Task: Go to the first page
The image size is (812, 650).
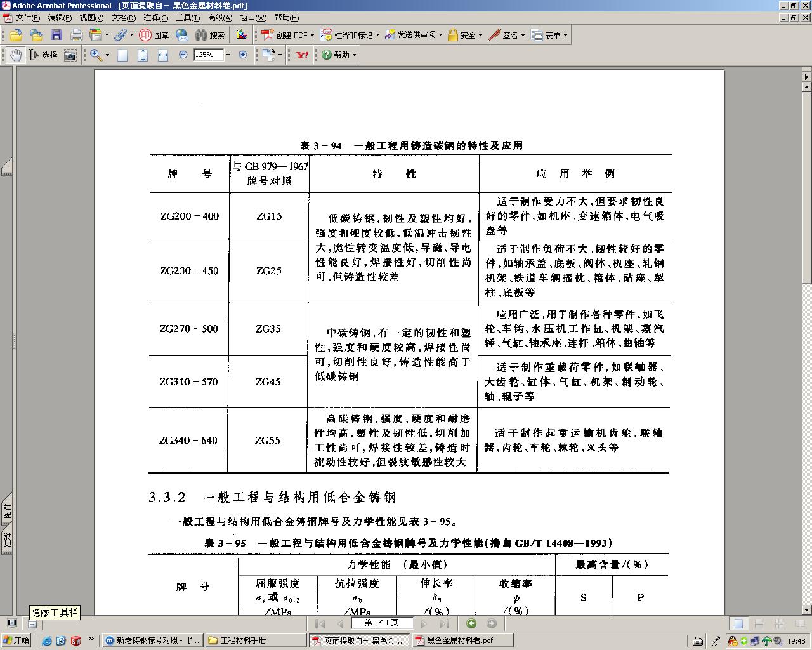Action: click(320, 623)
